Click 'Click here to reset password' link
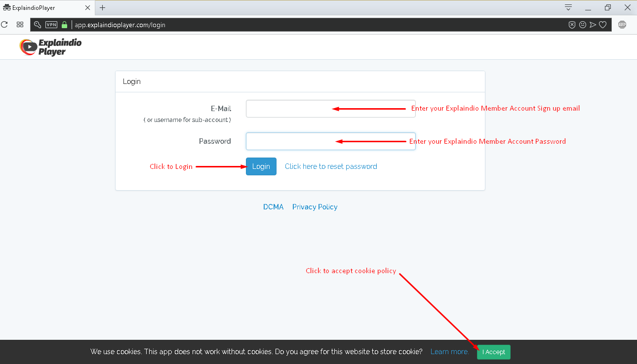Image resolution: width=637 pixels, height=364 pixels. point(331,166)
